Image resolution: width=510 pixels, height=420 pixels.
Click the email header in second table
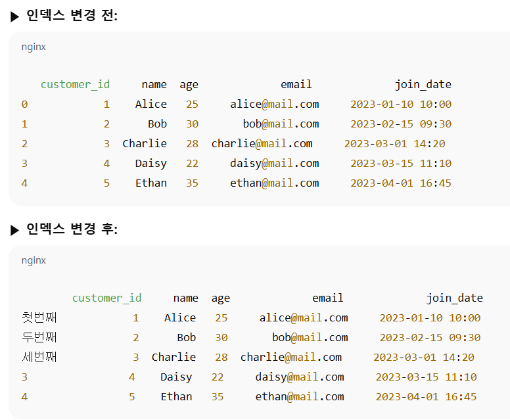coord(327,298)
